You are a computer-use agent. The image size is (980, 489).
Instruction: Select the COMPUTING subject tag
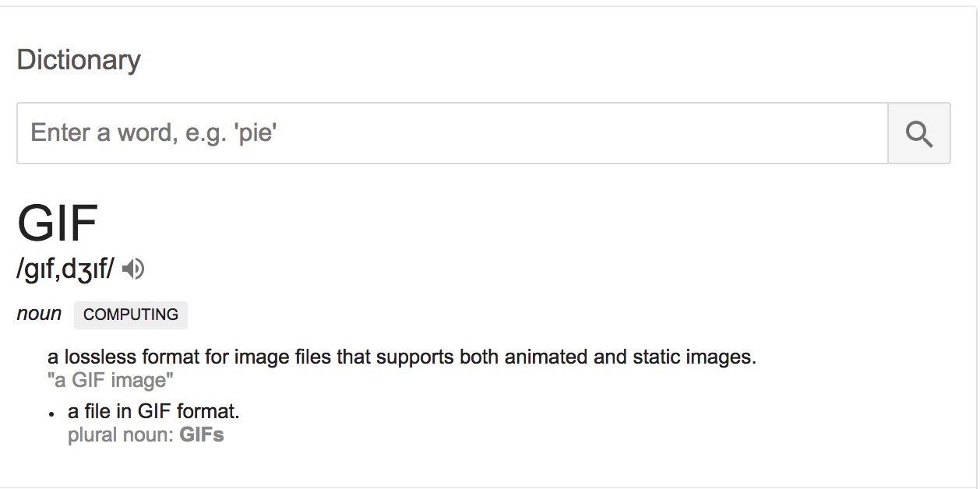point(131,315)
